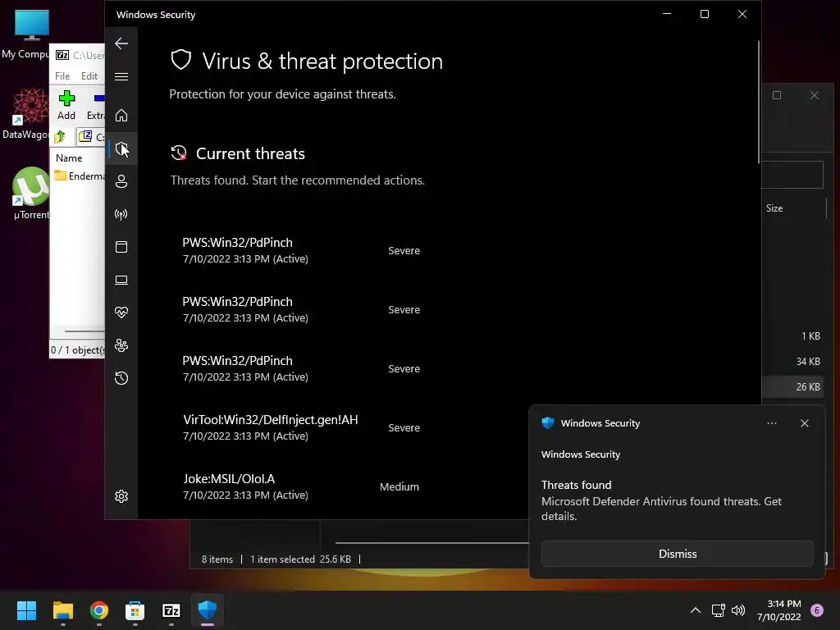
Task: Open notification options with the three dots
Action: click(x=771, y=423)
